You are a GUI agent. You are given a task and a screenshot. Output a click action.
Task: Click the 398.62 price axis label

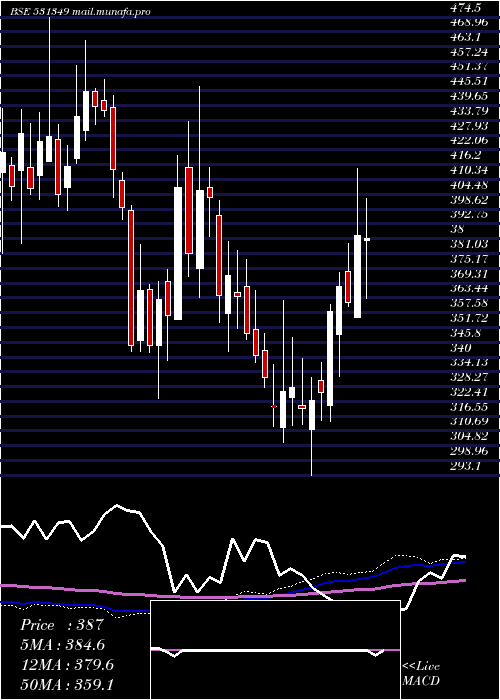point(469,200)
